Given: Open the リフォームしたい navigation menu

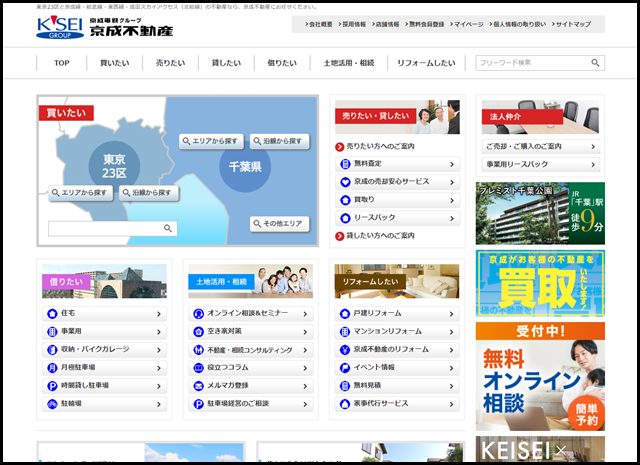Looking at the screenshot, I should coord(426,63).
